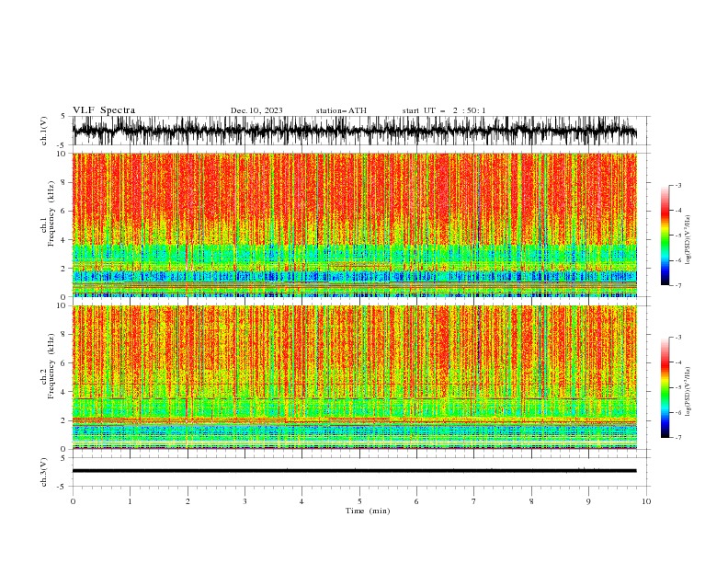Screen dimensions: 728x563
Task: Click the ch.2 spectrogram panel
Action: tap(354, 377)
